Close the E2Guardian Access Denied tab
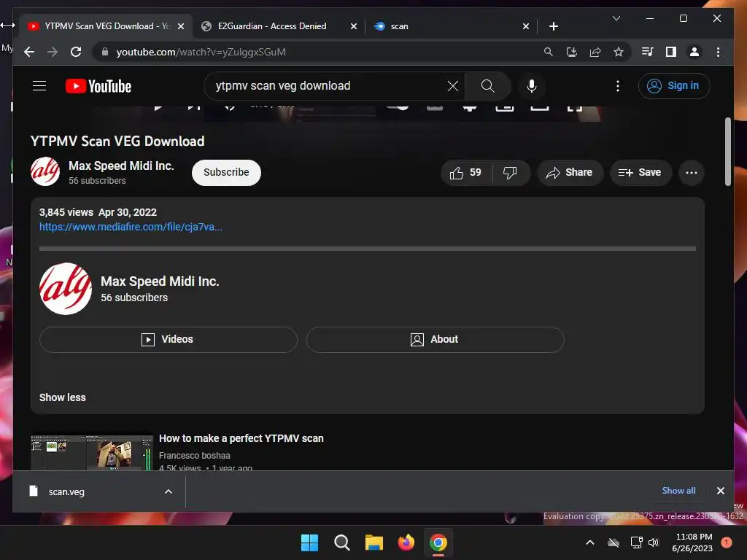This screenshot has width=747, height=560. [354, 26]
